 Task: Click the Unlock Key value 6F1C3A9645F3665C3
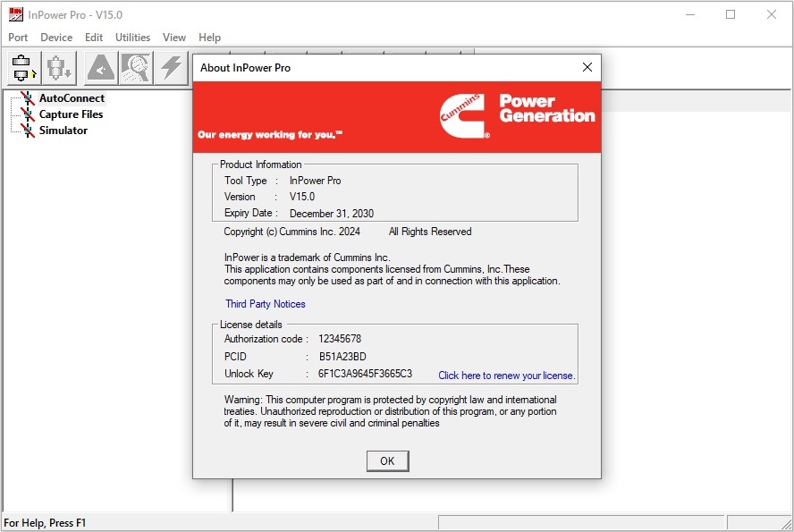coord(365,374)
